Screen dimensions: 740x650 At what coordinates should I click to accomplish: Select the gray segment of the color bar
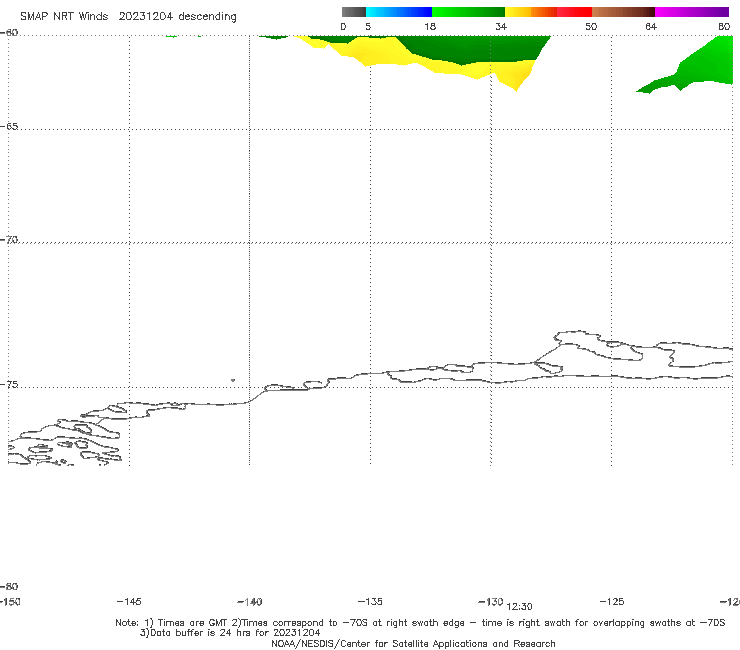[x=353, y=12]
